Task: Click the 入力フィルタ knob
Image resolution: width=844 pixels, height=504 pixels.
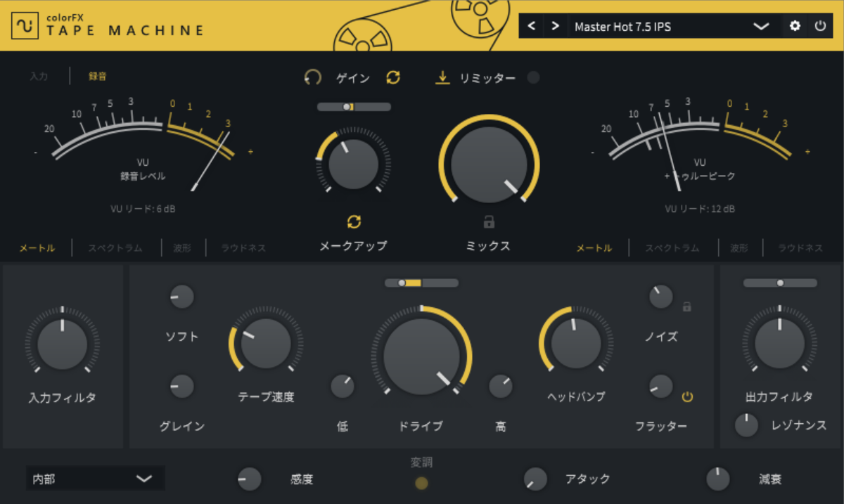Action: click(x=62, y=344)
